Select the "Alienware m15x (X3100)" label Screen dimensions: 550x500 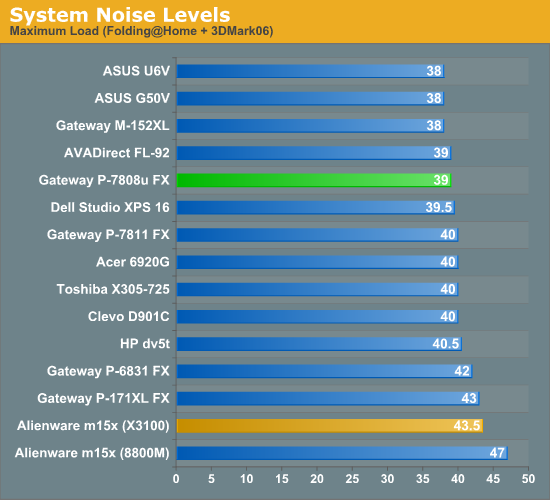(93, 426)
